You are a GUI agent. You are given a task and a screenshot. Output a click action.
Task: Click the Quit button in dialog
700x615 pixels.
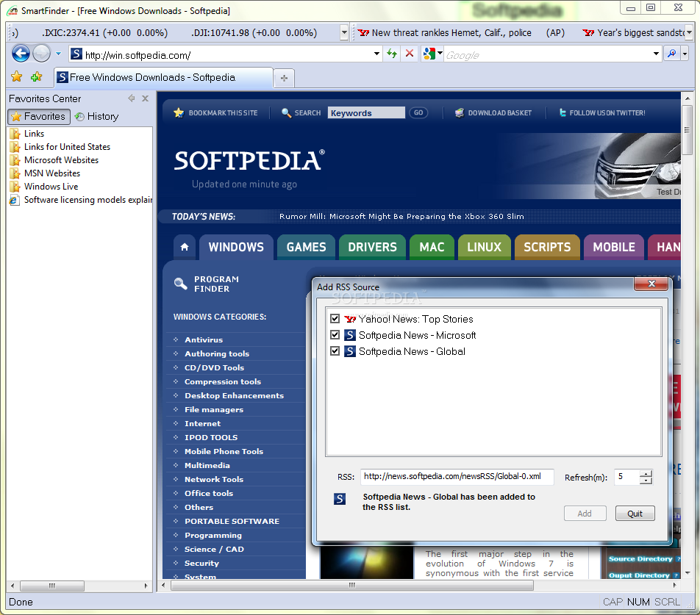[635, 514]
